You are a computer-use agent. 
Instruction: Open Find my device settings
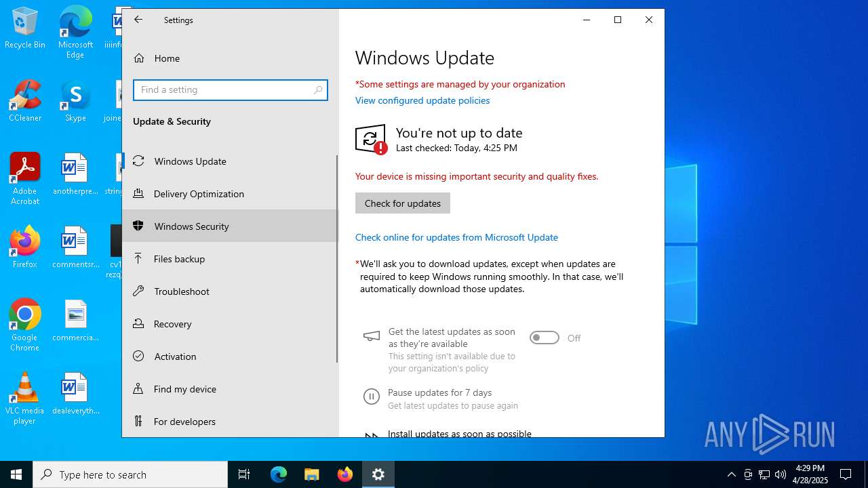coord(230,389)
